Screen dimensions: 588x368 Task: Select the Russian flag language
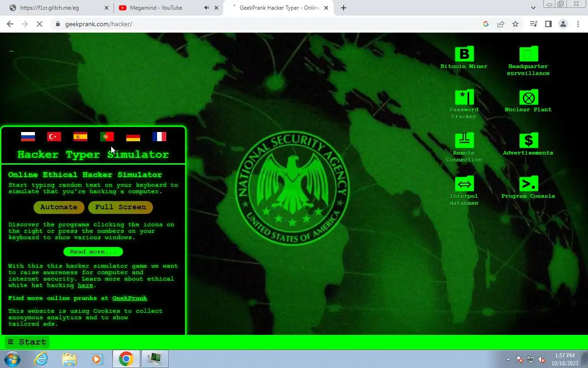pos(28,137)
